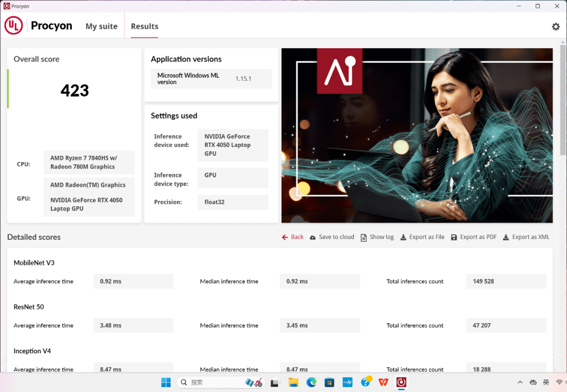Screen dimensions: 567x392
Task: Switch to the My suite tab
Action: pyautogui.click(x=101, y=26)
